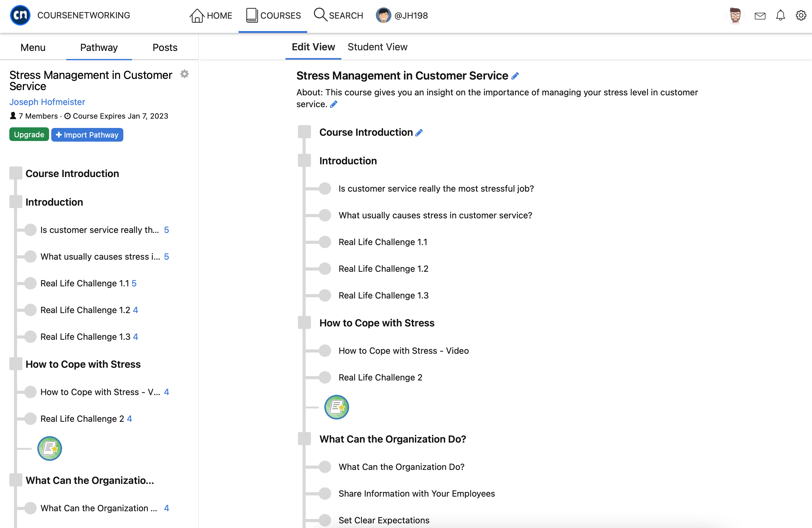
Task: Click the bearded avatar at top right
Action: click(735, 15)
